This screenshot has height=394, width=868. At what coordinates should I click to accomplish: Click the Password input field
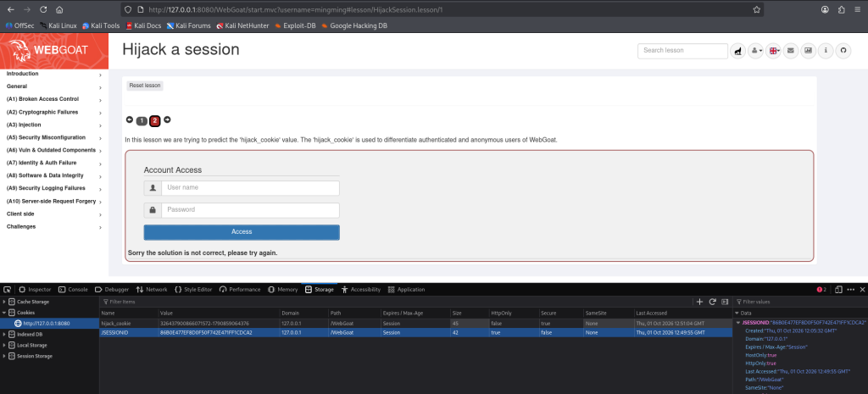[250, 210]
